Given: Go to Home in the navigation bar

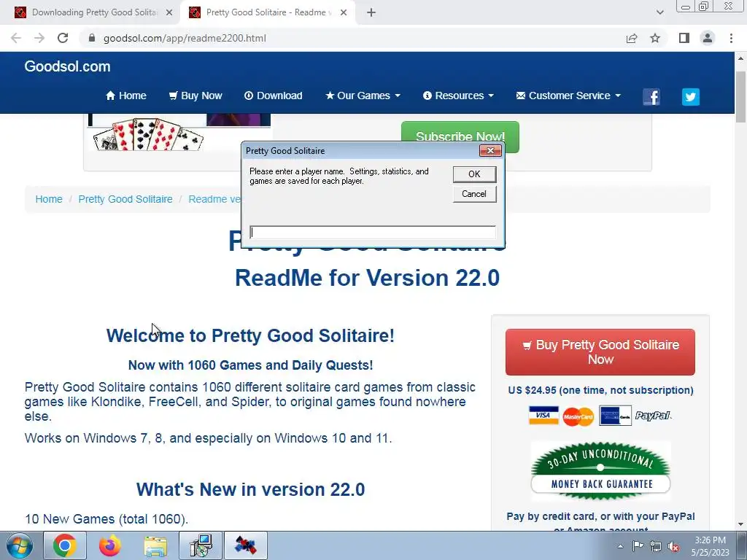Looking at the screenshot, I should [125, 96].
